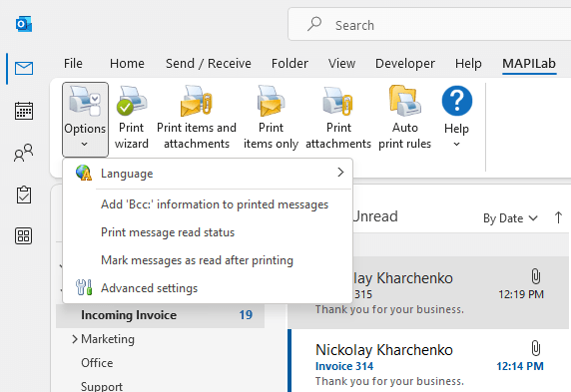The image size is (571, 392).
Task: Reverse sort order with up arrow
Action: [558, 217]
